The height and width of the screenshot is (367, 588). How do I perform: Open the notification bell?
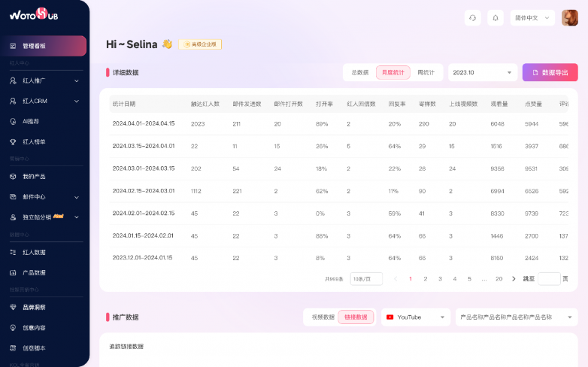pos(496,17)
